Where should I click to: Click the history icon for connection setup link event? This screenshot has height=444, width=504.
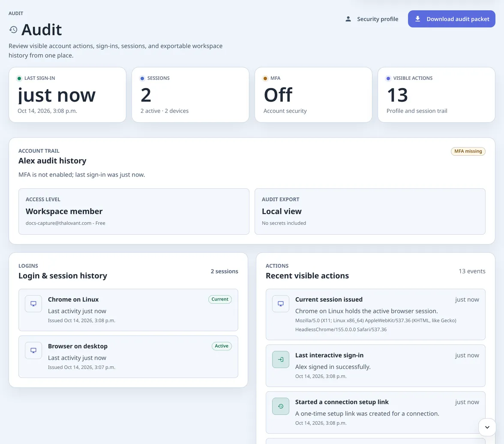281,406
